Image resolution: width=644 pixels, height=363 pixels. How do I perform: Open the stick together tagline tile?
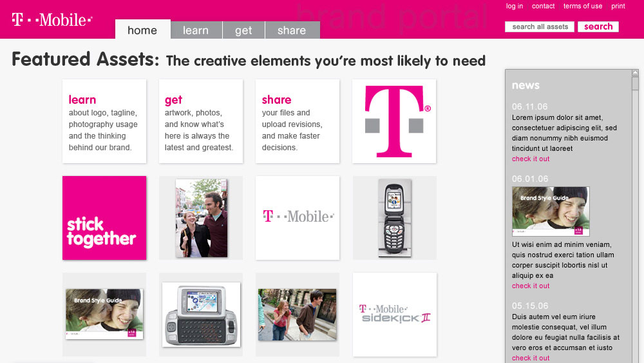pos(104,218)
